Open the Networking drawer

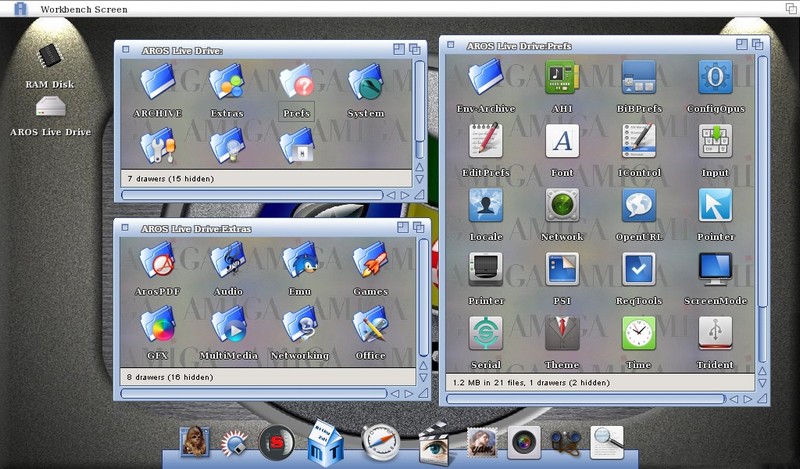tap(299, 324)
